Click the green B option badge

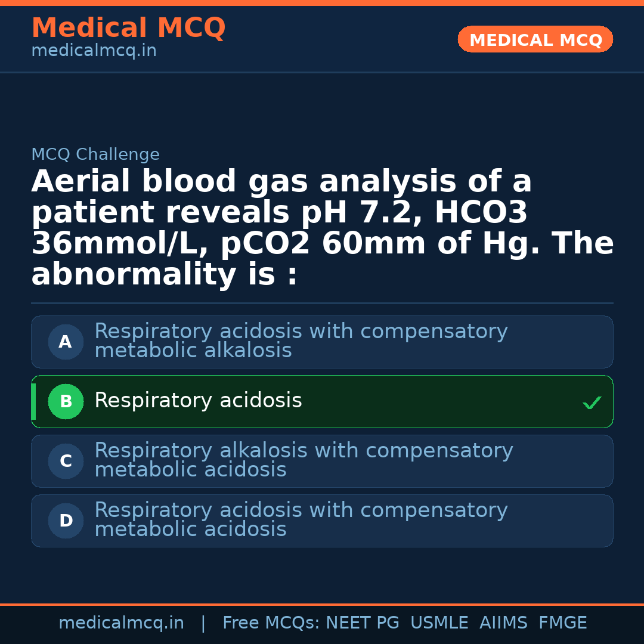pos(66,402)
